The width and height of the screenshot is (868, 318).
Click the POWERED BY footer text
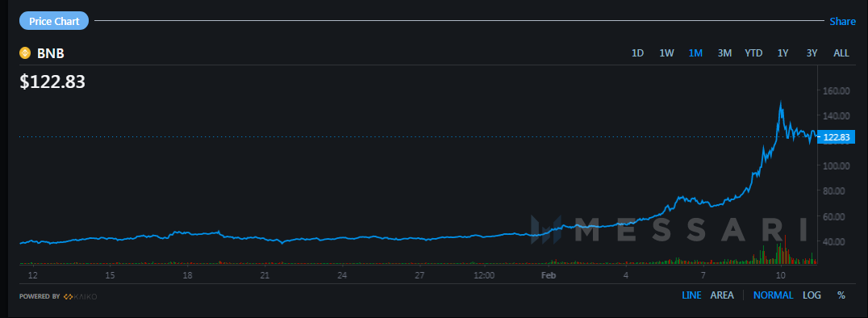40,296
